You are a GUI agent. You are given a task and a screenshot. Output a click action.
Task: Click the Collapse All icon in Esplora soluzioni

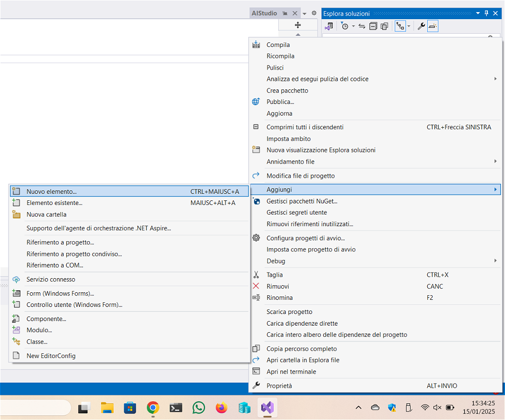point(373,26)
